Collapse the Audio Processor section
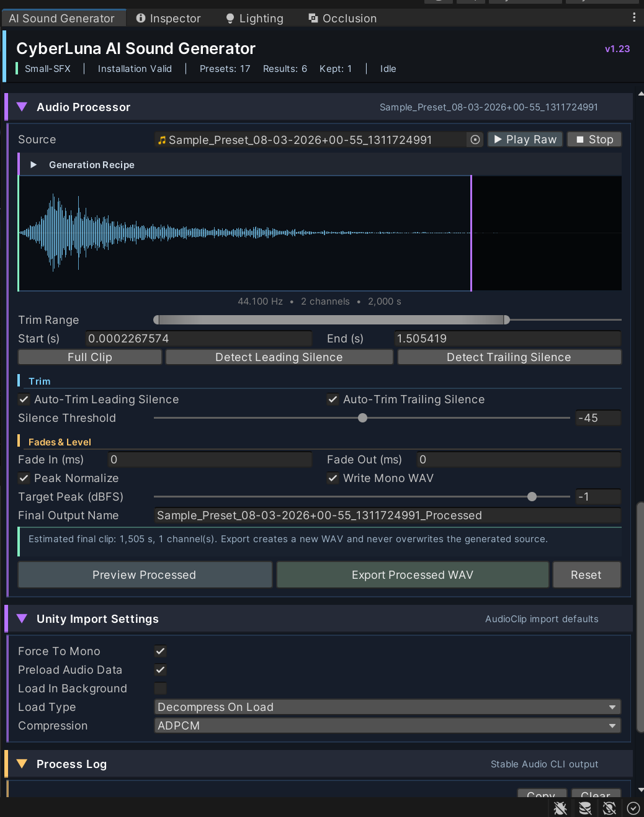 pos(22,107)
